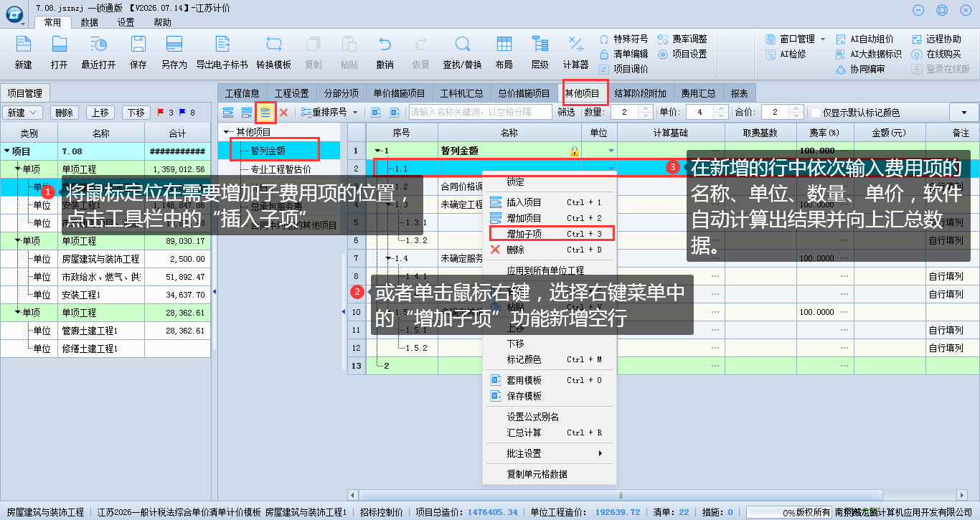Viewport: 980px width, 520px height.
Task: Click 特殊符号 special symbols
Action: (x=623, y=39)
